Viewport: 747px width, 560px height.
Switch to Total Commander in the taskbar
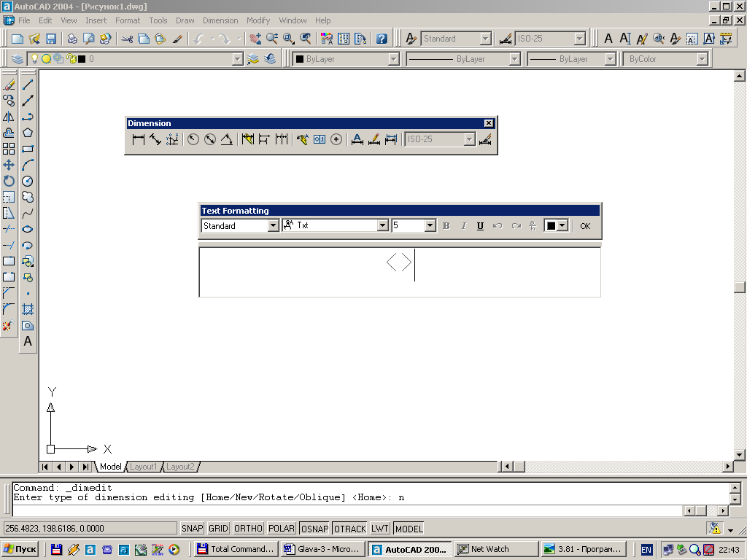(x=236, y=549)
